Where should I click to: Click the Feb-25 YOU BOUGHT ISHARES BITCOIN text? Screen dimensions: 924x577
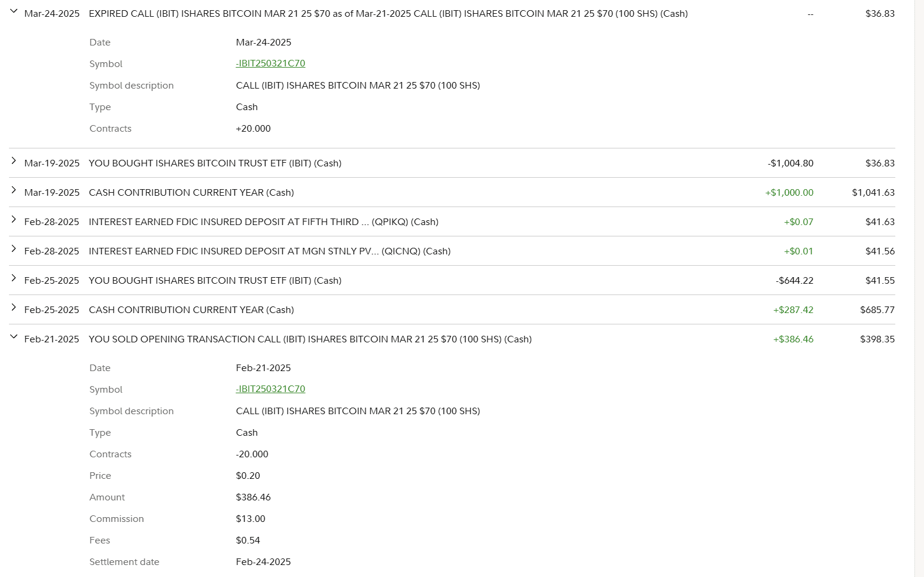(215, 281)
